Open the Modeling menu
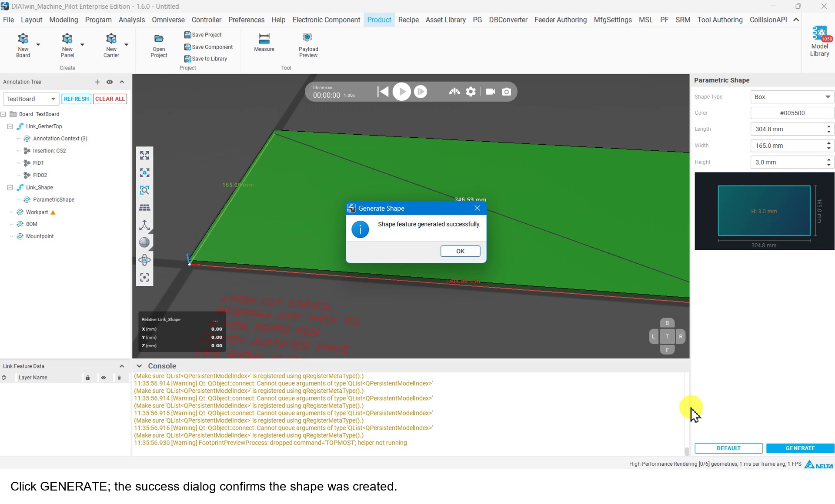835x504 pixels. pyautogui.click(x=63, y=20)
